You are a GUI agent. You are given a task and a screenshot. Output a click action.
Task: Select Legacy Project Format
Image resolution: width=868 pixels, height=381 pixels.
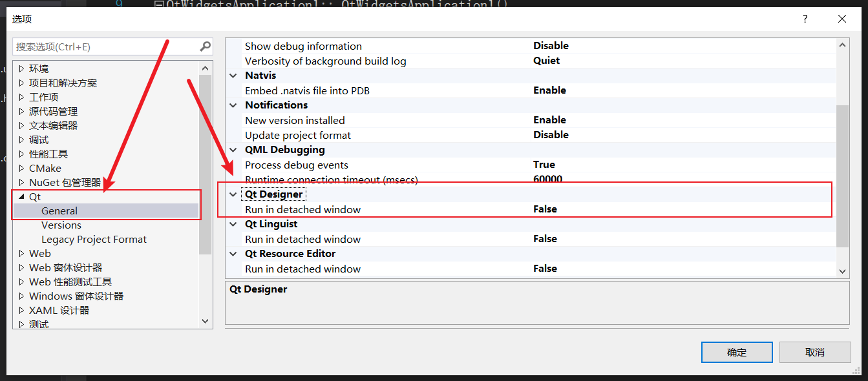coord(94,239)
